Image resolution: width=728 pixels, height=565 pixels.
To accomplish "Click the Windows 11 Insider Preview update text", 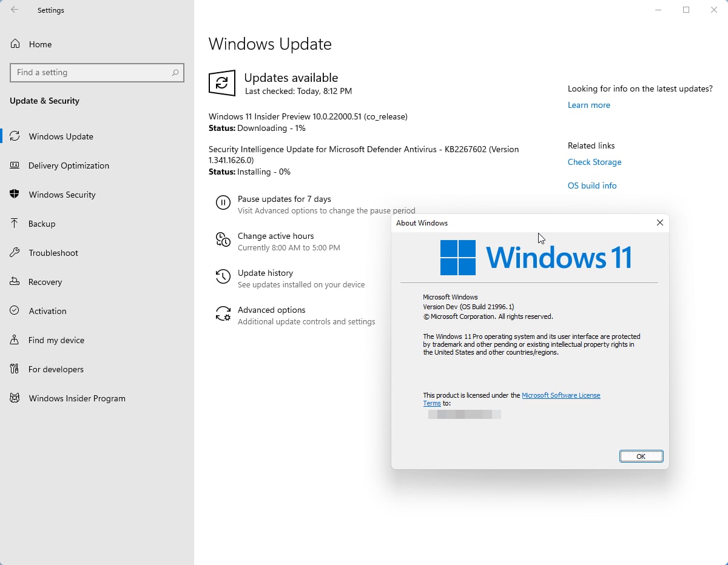I will (x=308, y=116).
